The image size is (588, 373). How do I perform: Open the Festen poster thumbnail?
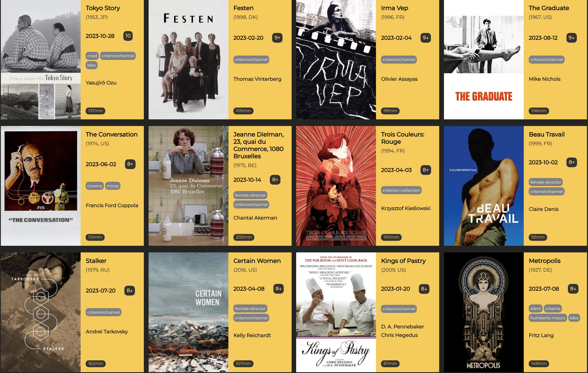[x=188, y=59]
